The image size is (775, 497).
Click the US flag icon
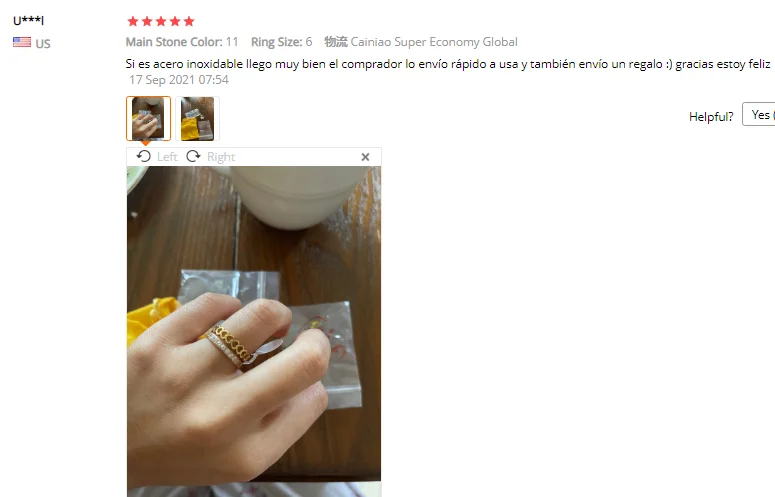coord(22,42)
